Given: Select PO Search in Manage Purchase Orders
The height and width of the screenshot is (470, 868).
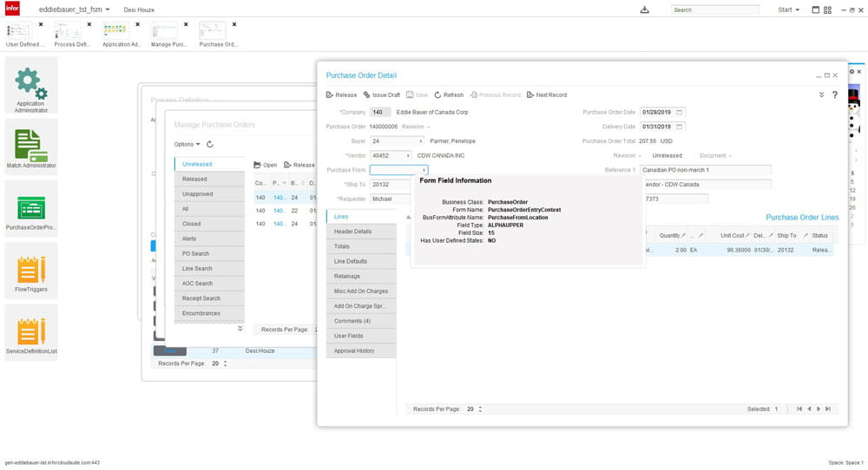Looking at the screenshot, I should 209,254.
